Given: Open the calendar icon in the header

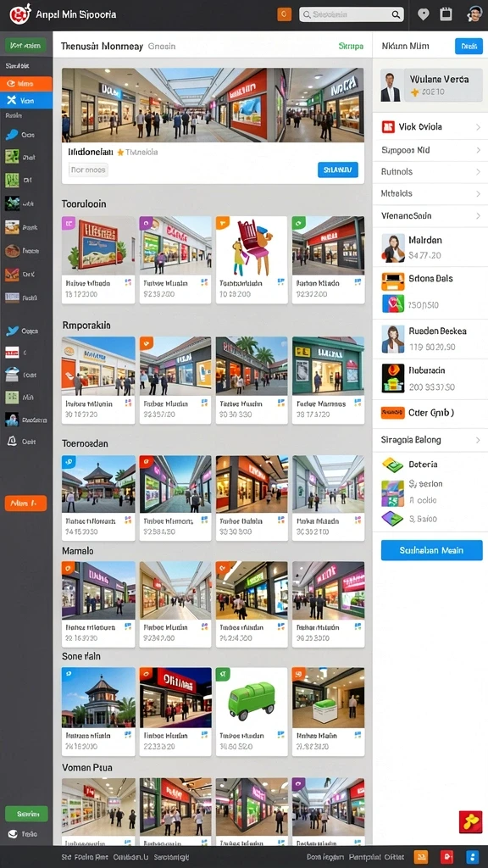Looking at the screenshot, I should 446,14.
